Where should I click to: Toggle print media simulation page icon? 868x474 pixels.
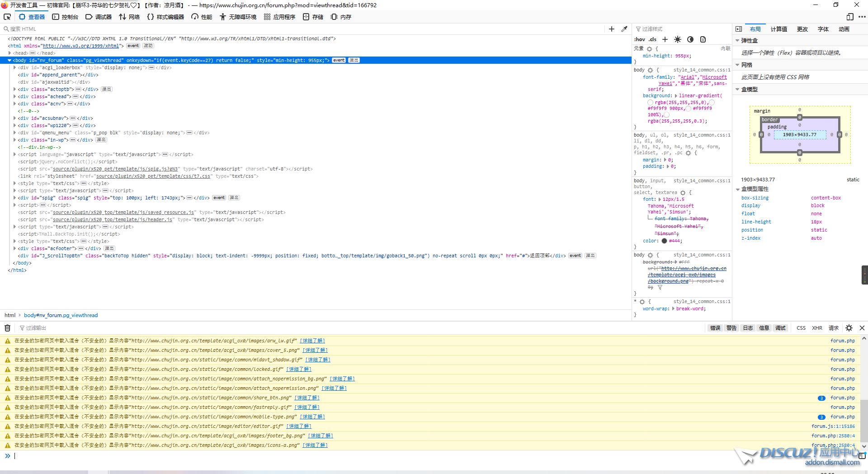[x=703, y=39]
